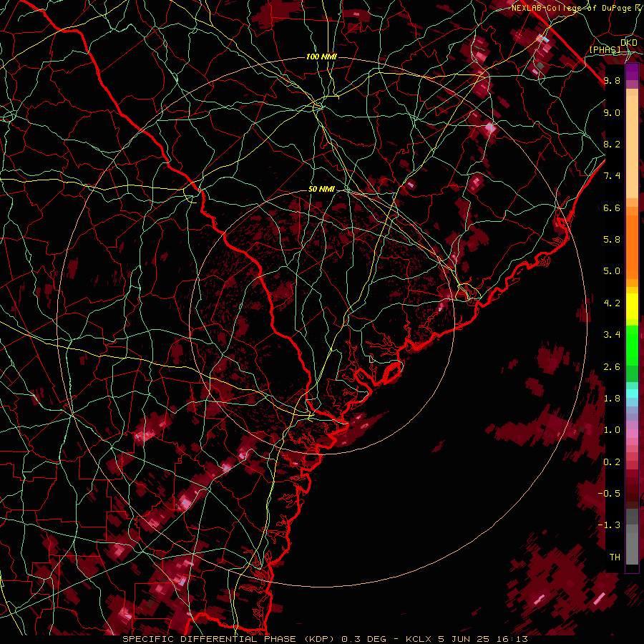The height and width of the screenshot is (644, 644).
Task: Select the 5.8 scale label
Action: tap(612, 240)
